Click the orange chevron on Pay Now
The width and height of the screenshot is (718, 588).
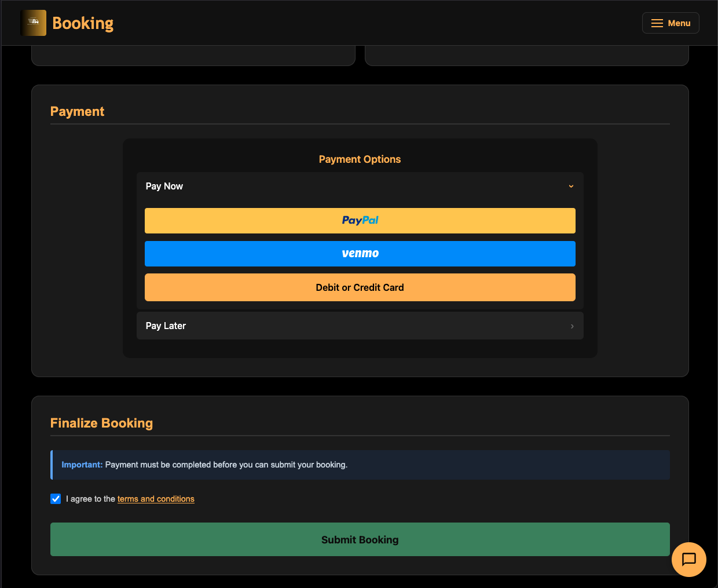point(571,186)
